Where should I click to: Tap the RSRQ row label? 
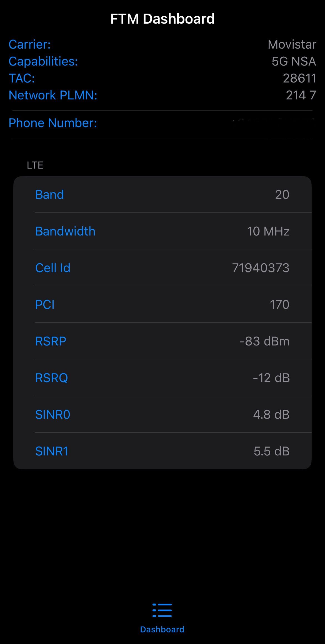click(52, 378)
